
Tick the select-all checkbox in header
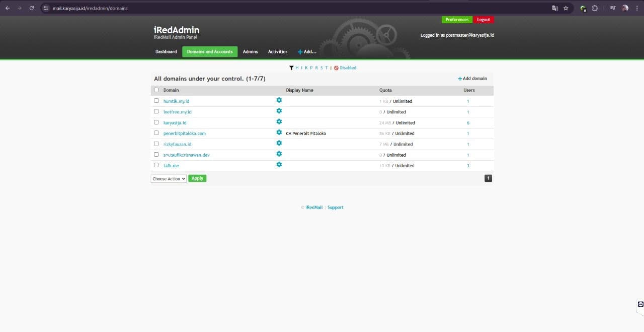[156, 90]
